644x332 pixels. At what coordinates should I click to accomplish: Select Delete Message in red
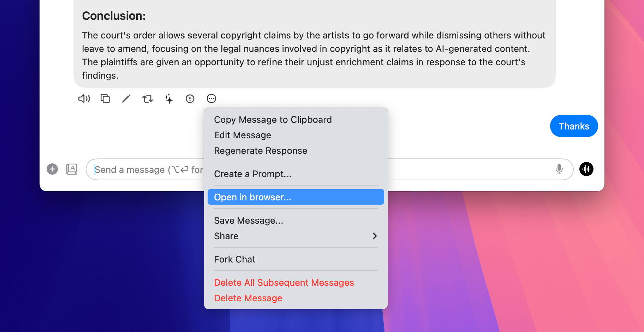coord(296,298)
